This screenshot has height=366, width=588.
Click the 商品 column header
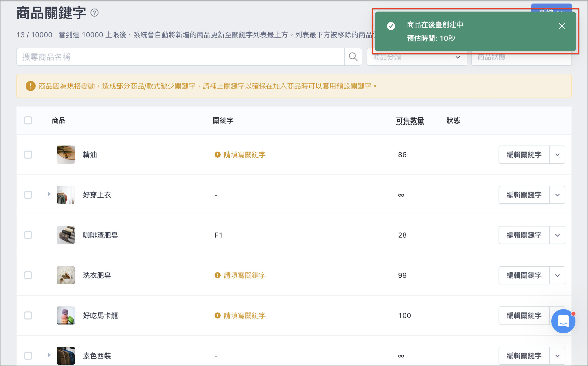point(59,121)
